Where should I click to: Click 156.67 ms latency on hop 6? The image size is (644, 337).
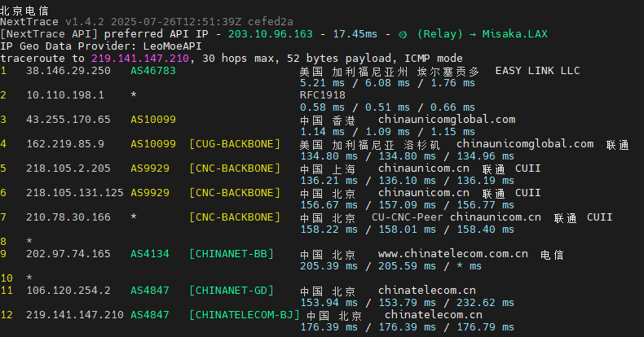tap(329, 205)
